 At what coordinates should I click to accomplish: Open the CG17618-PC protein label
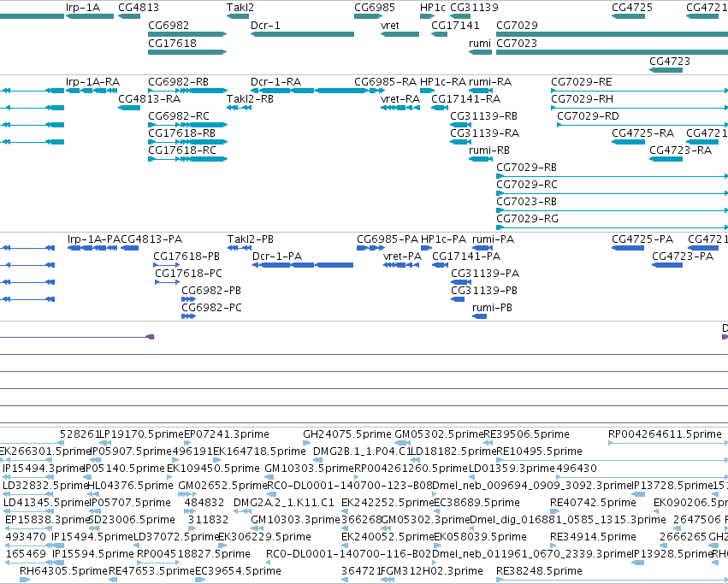188,274
